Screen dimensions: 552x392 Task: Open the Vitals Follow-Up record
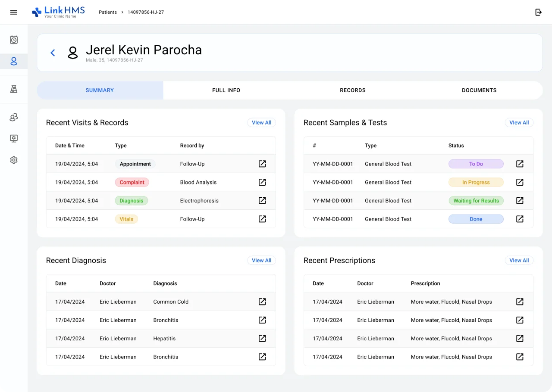(x=262, y=219)
